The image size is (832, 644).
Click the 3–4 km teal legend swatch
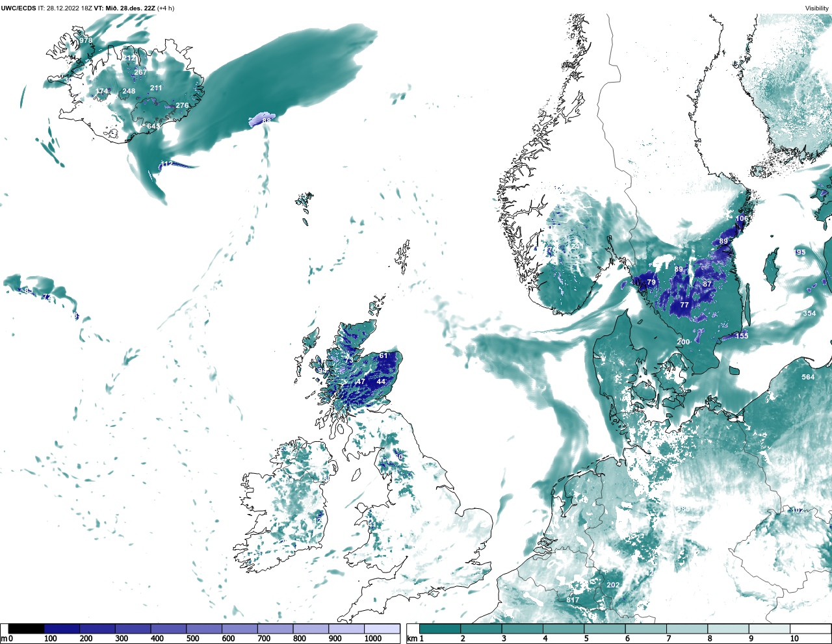tap(523, 628)
